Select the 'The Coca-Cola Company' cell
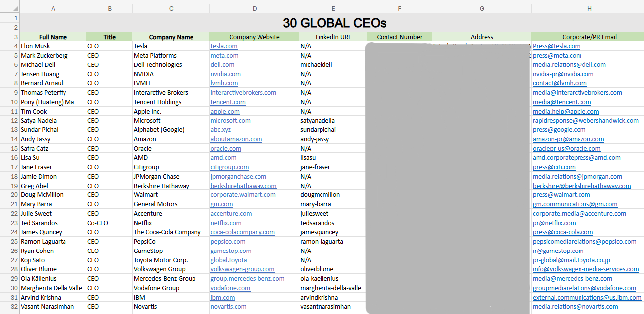Viewport: 644px width, 314px height. [171, 232]
